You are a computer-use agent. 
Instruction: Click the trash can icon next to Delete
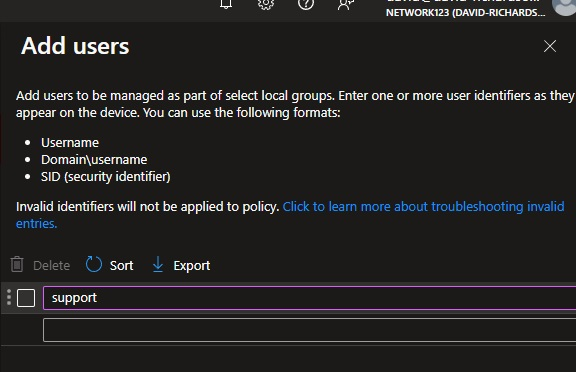[x=17, y=264]
